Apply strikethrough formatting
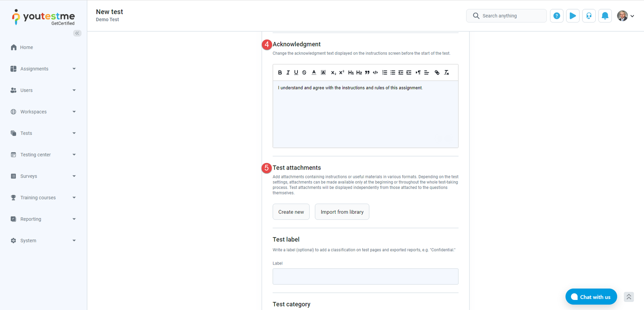 pyautogui.click(x=304, y=72)
